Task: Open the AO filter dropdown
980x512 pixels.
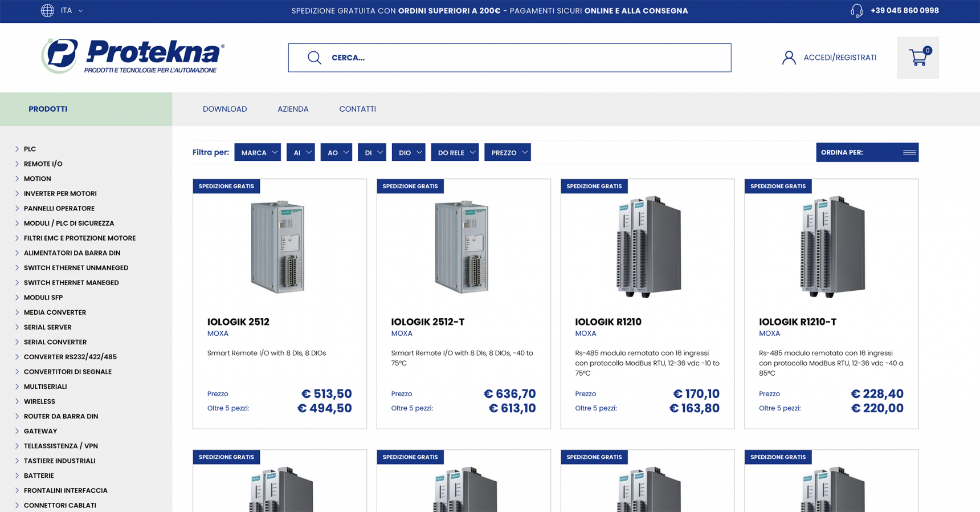Action: [336, 152]
